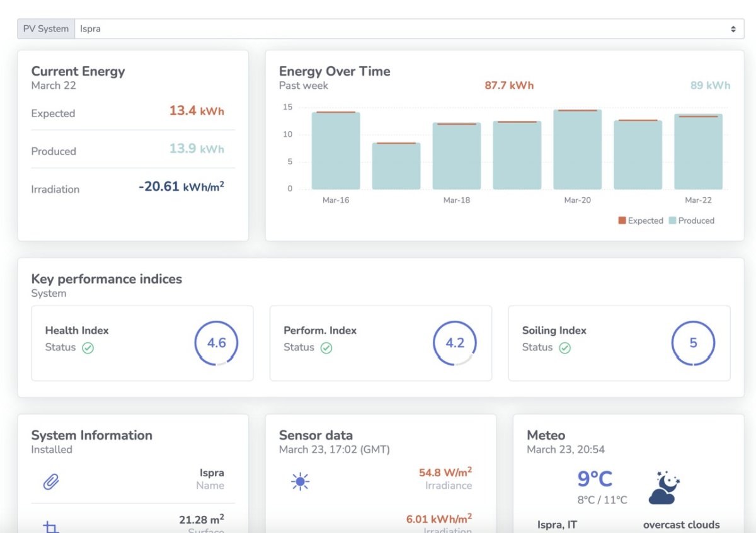Click the Soiling Index 5 circular gauge
Image resolution: width=756 pixels, height=533 pixels.
click(x=693, y=343)
